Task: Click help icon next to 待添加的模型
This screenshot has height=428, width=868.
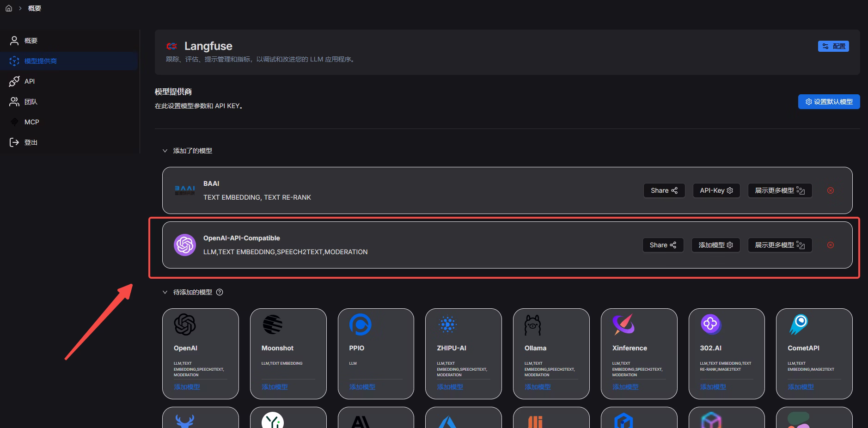Action: [x=220, y=292]
